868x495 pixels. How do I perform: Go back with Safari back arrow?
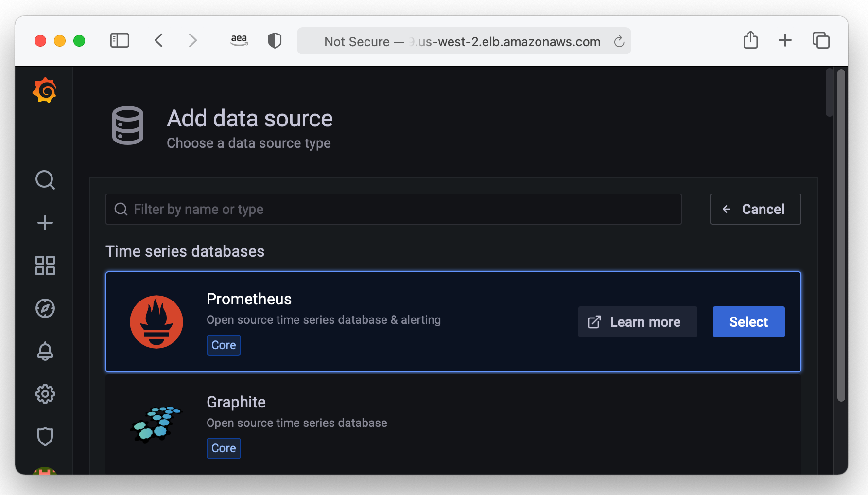(x=159, y=40)
